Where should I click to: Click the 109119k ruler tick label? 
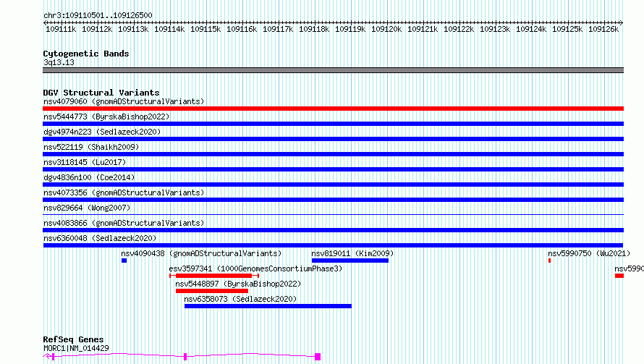click(350, 29)
